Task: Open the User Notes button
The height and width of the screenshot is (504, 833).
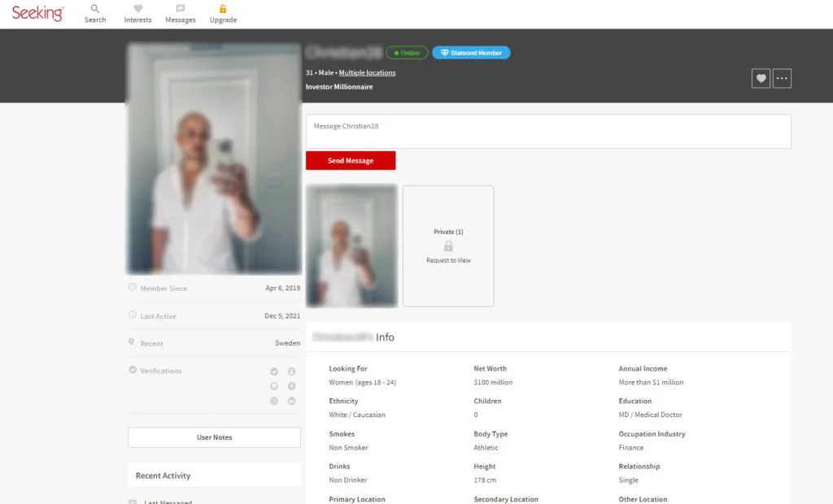Action: click(x=214, y=437)
